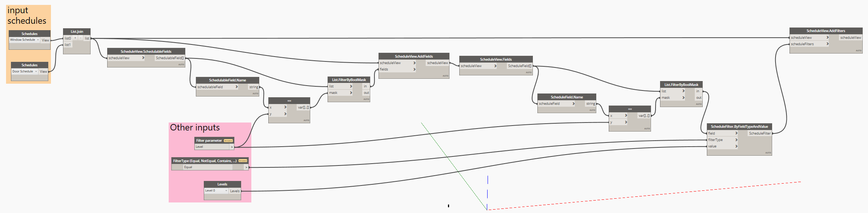Click the Levels output port on Levels node
The image size is (868, 213).
coord(235,191)
